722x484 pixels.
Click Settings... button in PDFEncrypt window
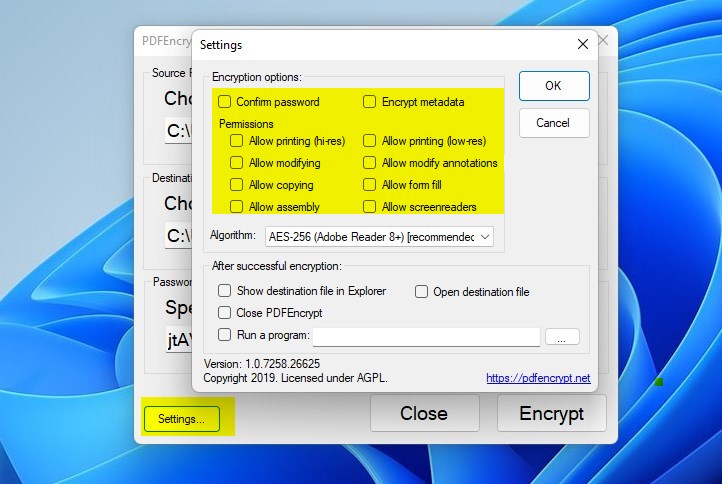coord(182,419)
